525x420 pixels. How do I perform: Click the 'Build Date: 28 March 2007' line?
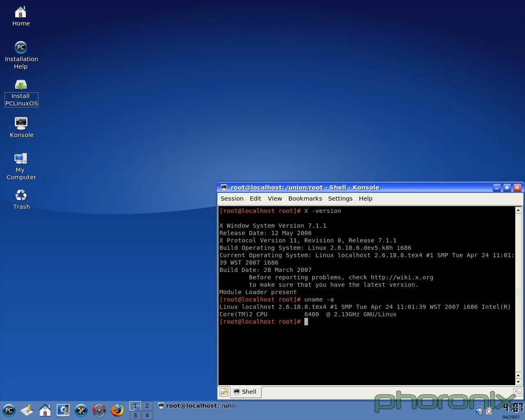[265, 270]
